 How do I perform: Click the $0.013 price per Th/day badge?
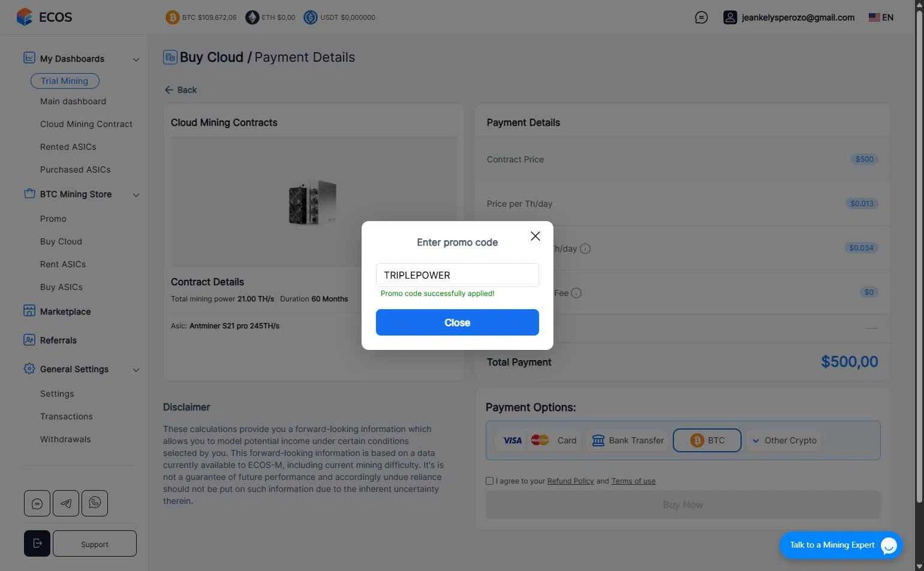[x=862, y=203]
